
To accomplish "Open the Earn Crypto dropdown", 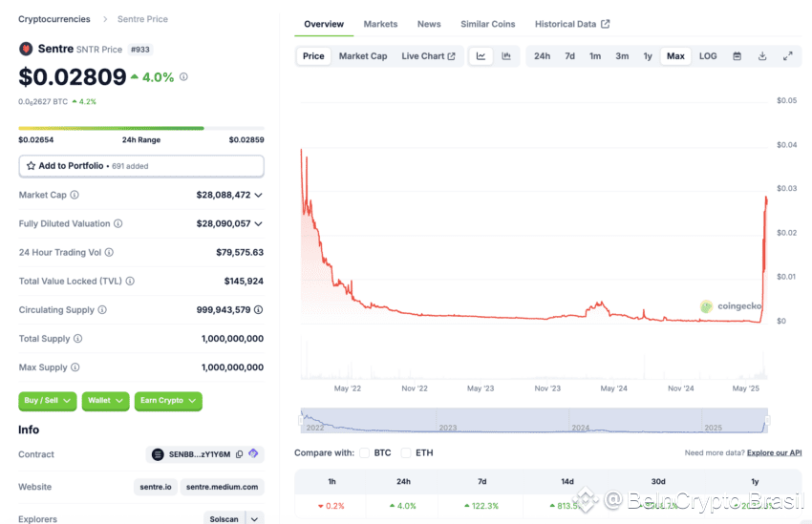I will 168,401.
